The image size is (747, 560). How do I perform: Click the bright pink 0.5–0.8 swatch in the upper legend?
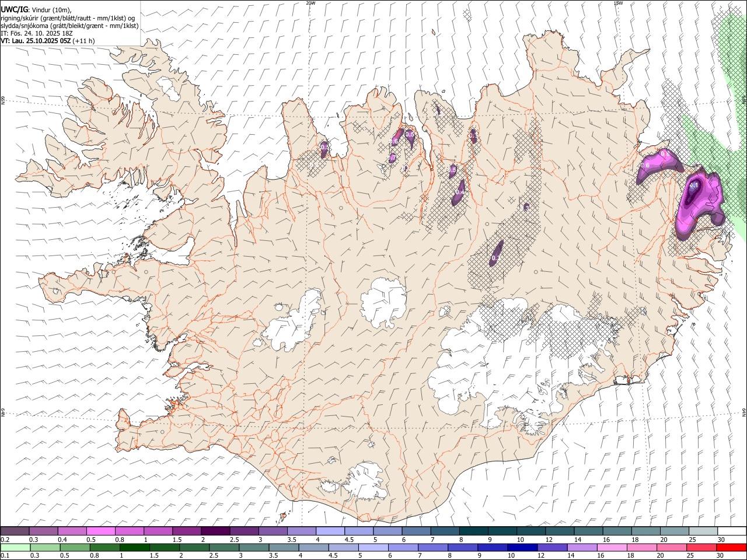(100, 531)
